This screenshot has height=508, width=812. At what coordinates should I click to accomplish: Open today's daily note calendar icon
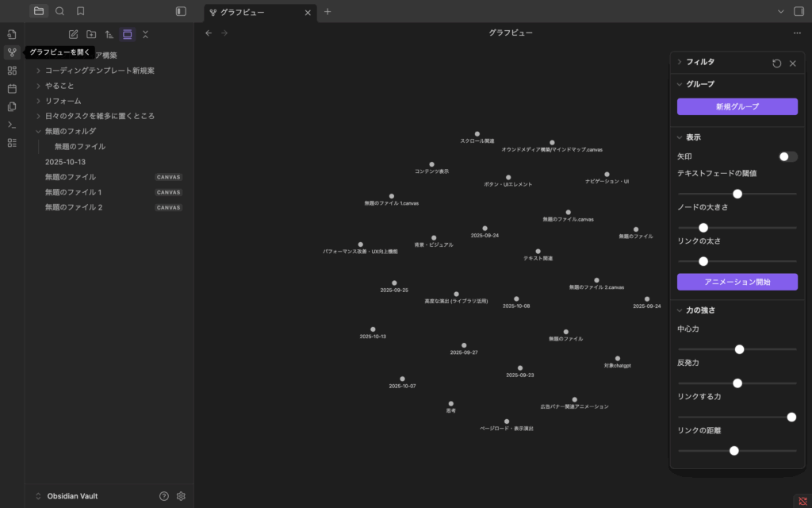point(12,89)
